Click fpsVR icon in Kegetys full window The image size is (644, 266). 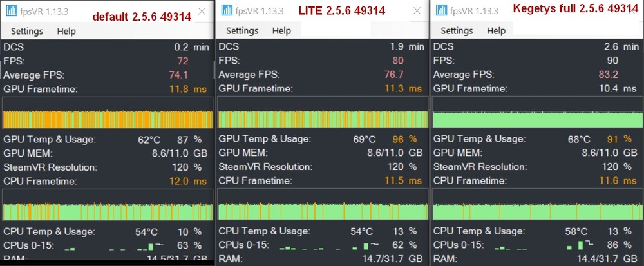[440, 10]
